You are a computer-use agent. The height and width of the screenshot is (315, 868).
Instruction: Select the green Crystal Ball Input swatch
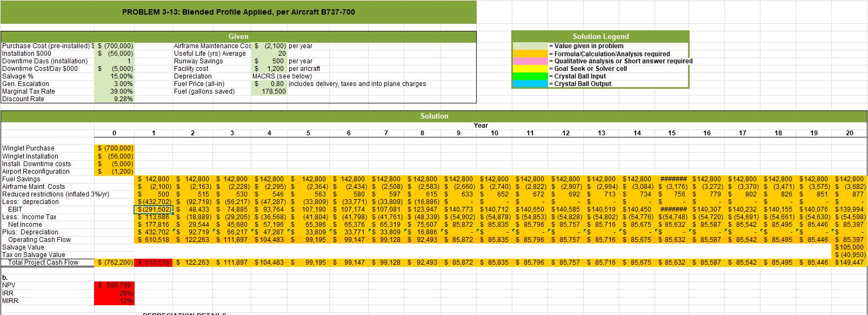(x=530, y=76)
